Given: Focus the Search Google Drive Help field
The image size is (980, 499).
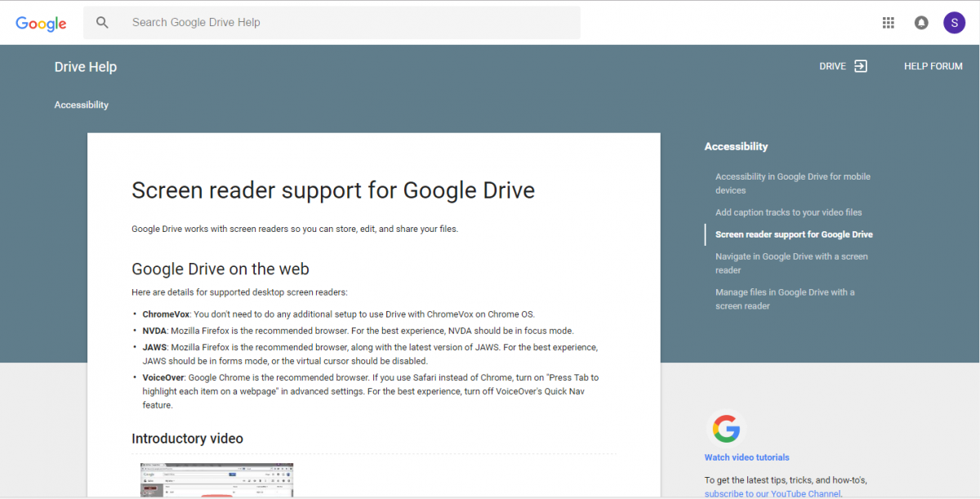Looking at the screenshot, I should pos(332,23).
